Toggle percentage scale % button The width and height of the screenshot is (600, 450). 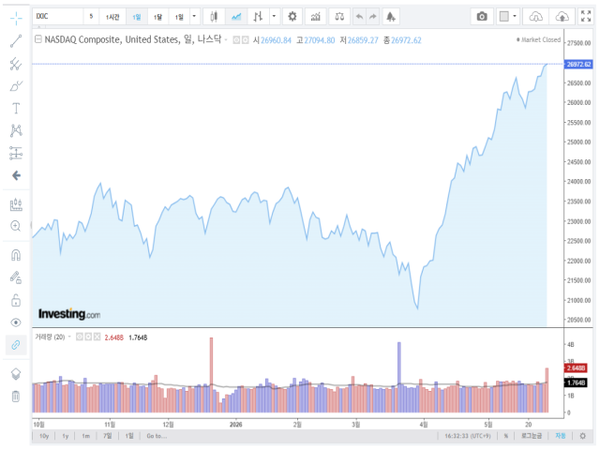[x=506, y=436]
